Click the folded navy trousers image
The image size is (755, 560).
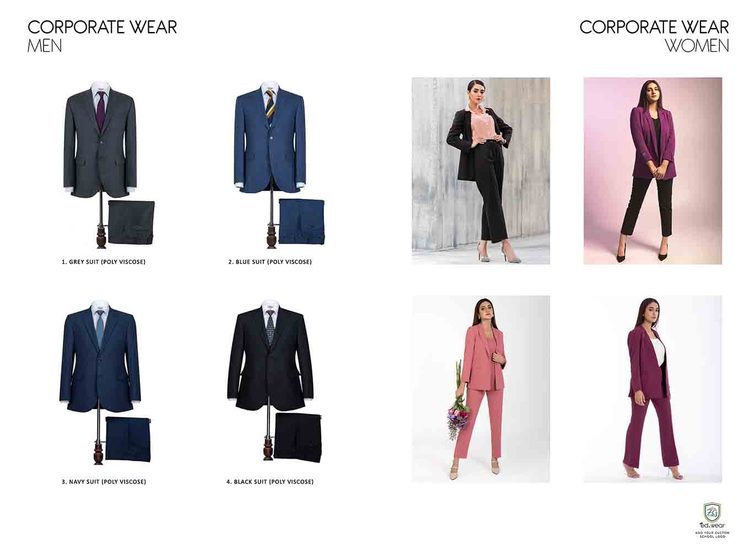(128, 439)
